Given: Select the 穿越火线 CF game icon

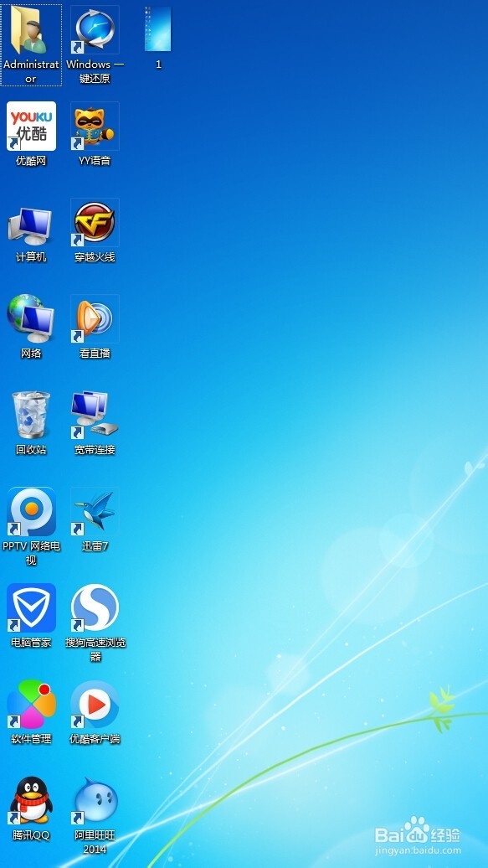Looking at the screenshot, I should (x=95, y=223).
